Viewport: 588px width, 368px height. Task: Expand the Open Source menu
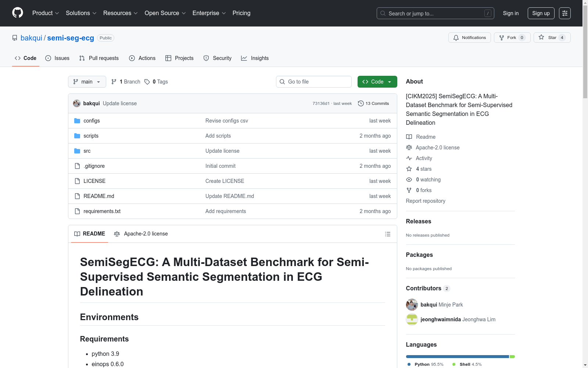(165, 13)
